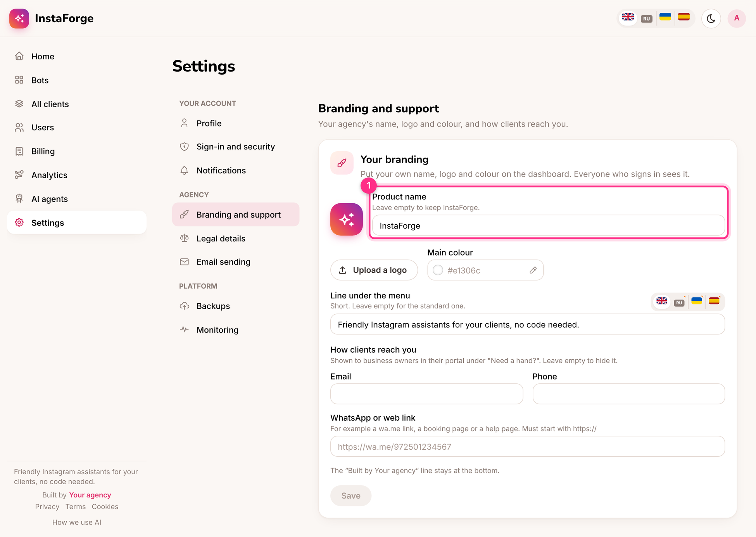Open Backups under Platform

pyautogui.click(x=236, y=306)
